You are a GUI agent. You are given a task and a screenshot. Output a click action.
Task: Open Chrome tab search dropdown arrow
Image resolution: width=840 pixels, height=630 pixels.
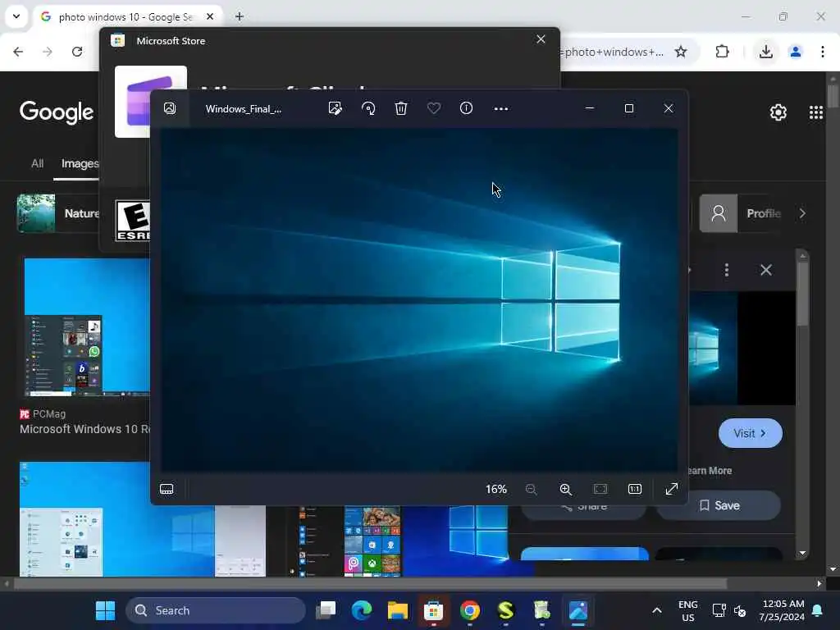(x=16, y=16)
